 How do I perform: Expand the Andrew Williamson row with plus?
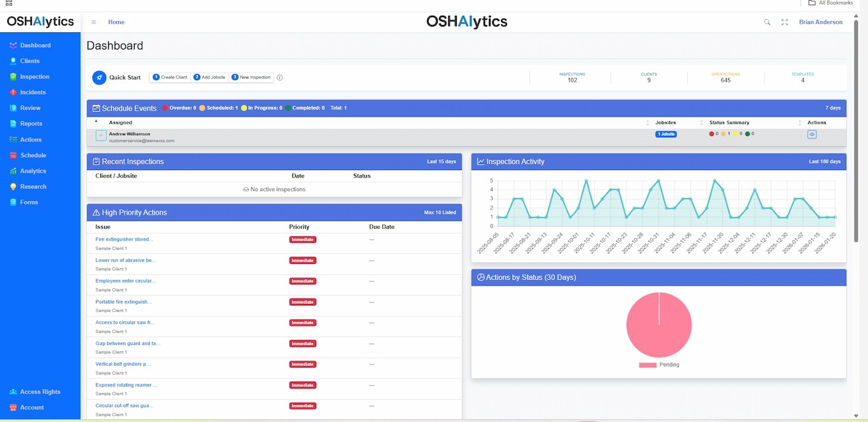(101, 135)
